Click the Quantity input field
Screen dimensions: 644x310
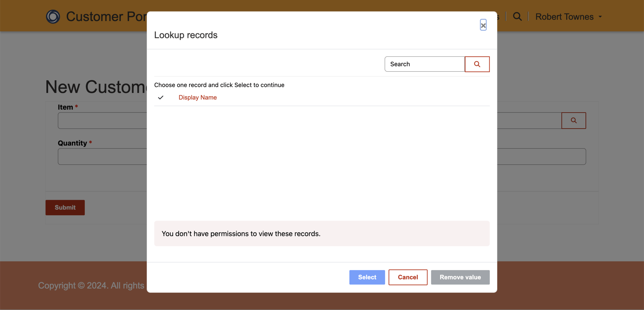tap(102, 156)
